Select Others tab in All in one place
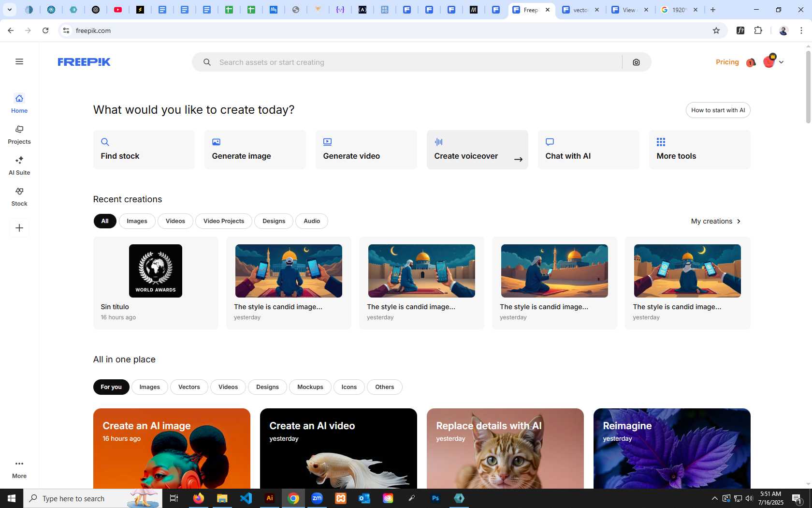This screenshot has height=508, width=812. click(x=385, y=387)
